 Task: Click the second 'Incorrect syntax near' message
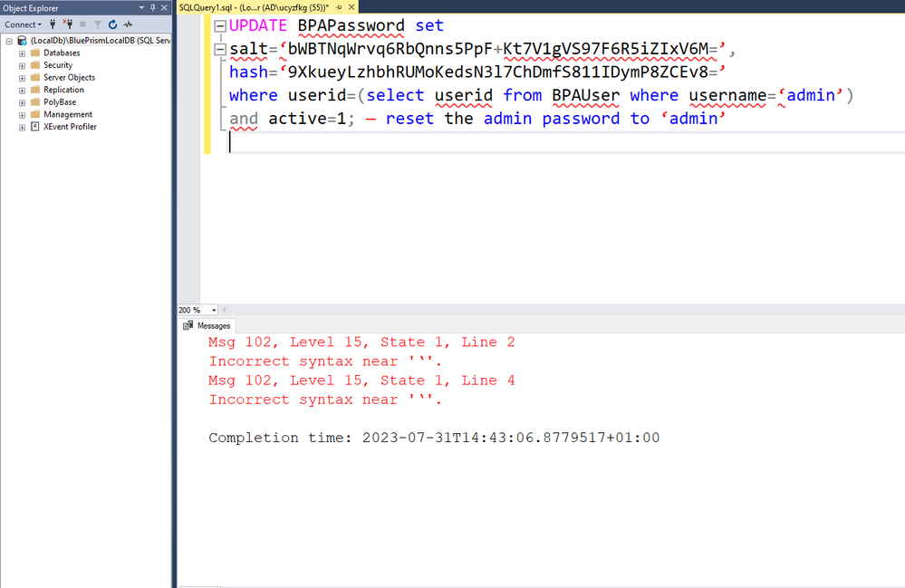point(325,400)
